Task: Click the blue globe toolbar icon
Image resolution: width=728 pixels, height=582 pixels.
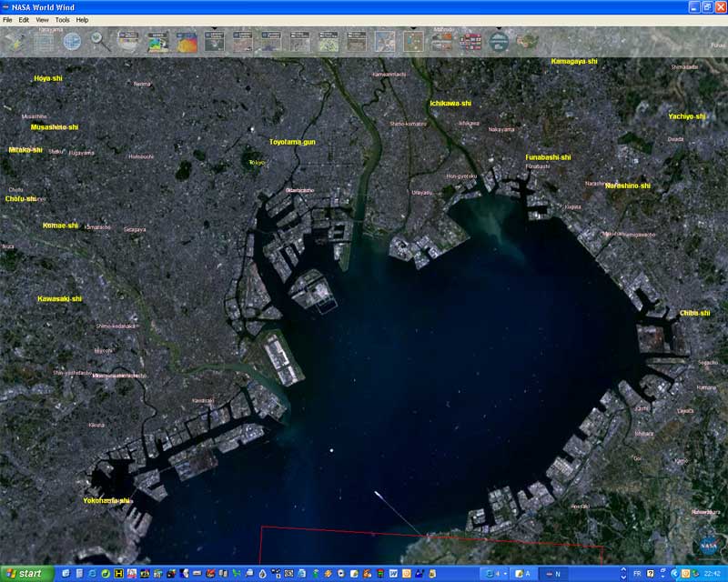Action: click(x=72, y=41)
